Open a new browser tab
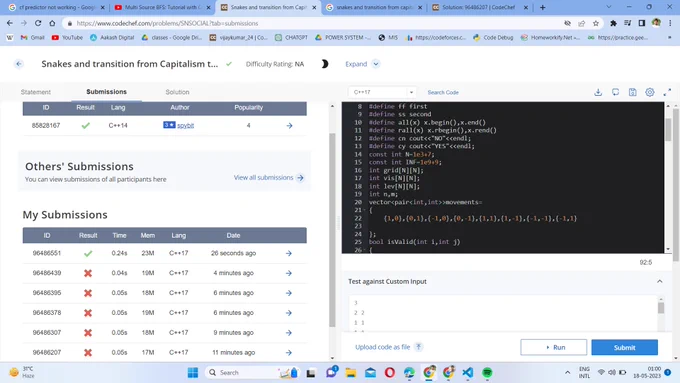Viewport: 680px width, 383px height. point(543,7)
